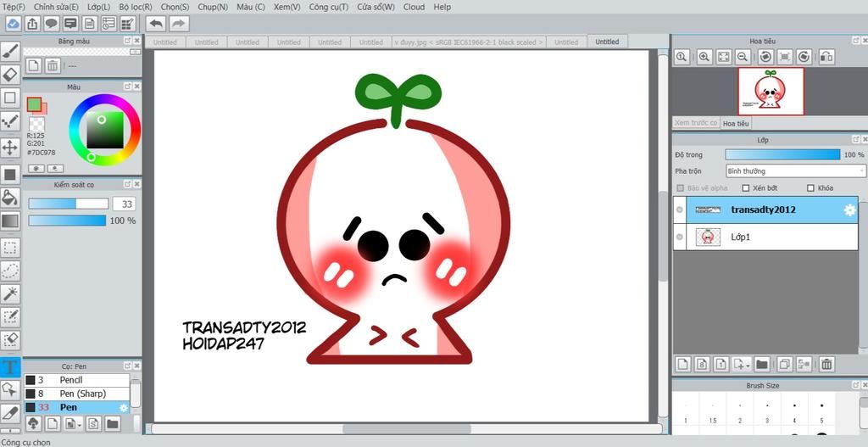868x447 pixels.
Task: Click the brush size value field 33
Action: coord(124,204)
